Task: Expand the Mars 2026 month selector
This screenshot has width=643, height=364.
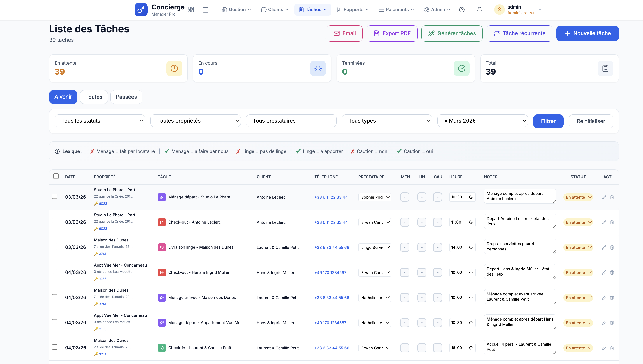Action: click(482, 121)
